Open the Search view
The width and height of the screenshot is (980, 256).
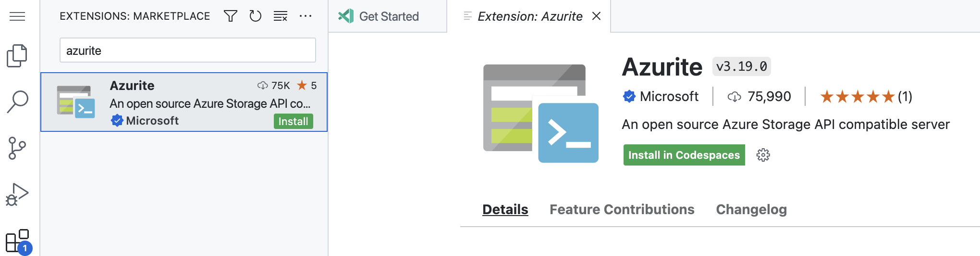(x=18, y=102)
